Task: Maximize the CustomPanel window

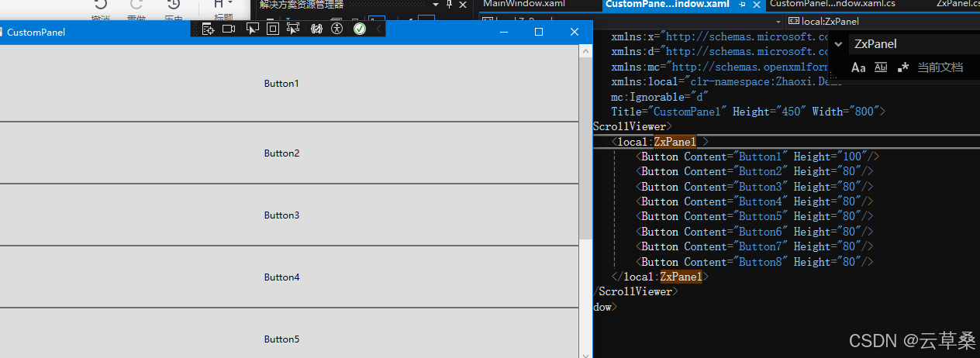Action: point(539,32)
